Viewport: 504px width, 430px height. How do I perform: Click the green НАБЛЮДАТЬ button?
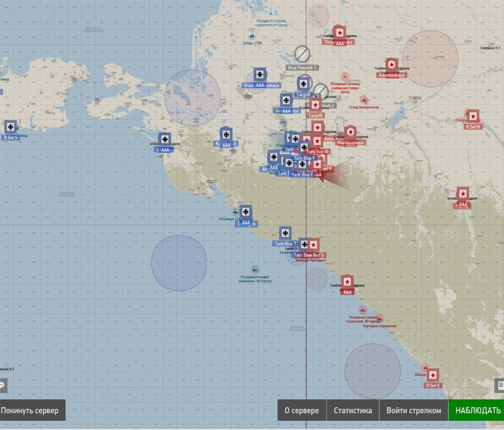[477, 410]
